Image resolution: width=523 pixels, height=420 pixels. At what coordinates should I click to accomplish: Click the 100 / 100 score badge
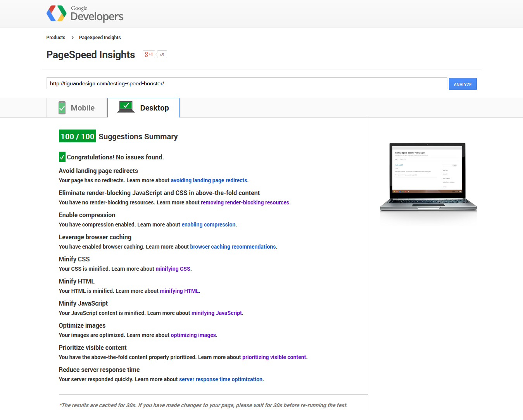coord(78,136)
